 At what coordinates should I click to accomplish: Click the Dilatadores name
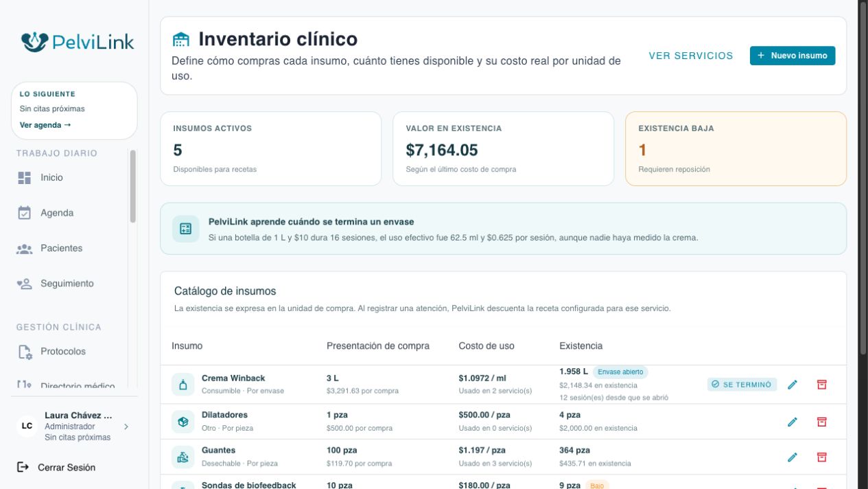click(x=224, y=415)
